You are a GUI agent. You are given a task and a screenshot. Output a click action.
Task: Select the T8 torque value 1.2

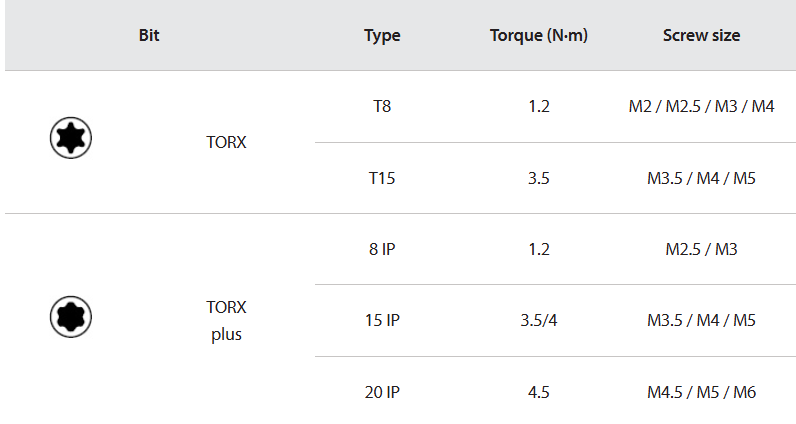tap(539, 106)
